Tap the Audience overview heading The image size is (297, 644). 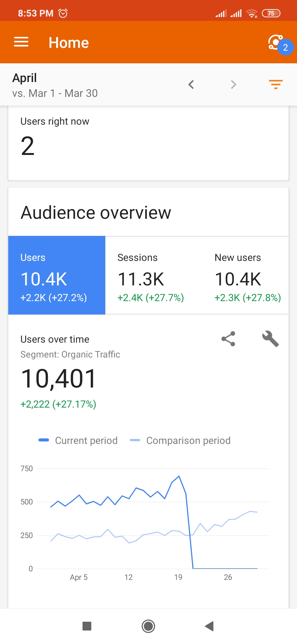pos(96,212)
